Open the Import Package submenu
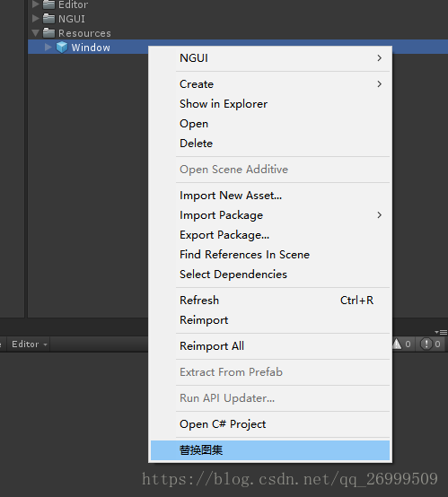The width and height of the screenshot is (448, 497). 270,215
